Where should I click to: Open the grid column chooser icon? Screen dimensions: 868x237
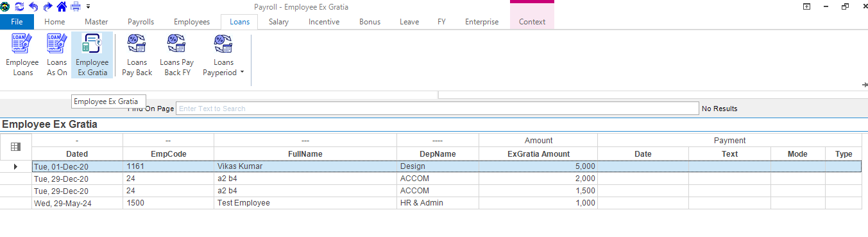[x=16, y=147]
